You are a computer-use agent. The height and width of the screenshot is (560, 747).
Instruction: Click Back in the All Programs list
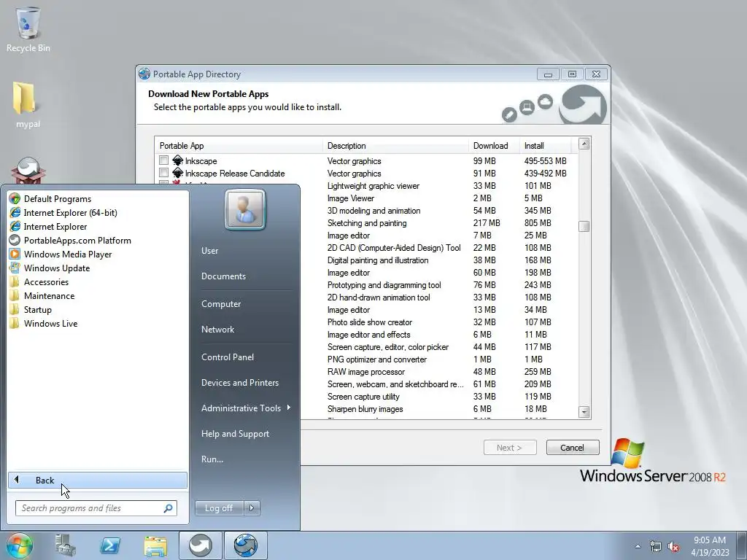point(98,480)
